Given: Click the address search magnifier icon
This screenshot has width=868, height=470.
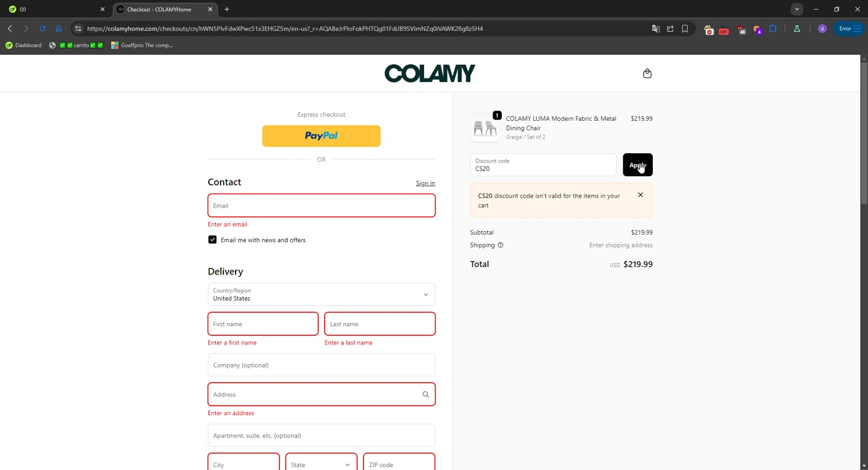Looking at the screenshot, I should (x=425, y=394).
